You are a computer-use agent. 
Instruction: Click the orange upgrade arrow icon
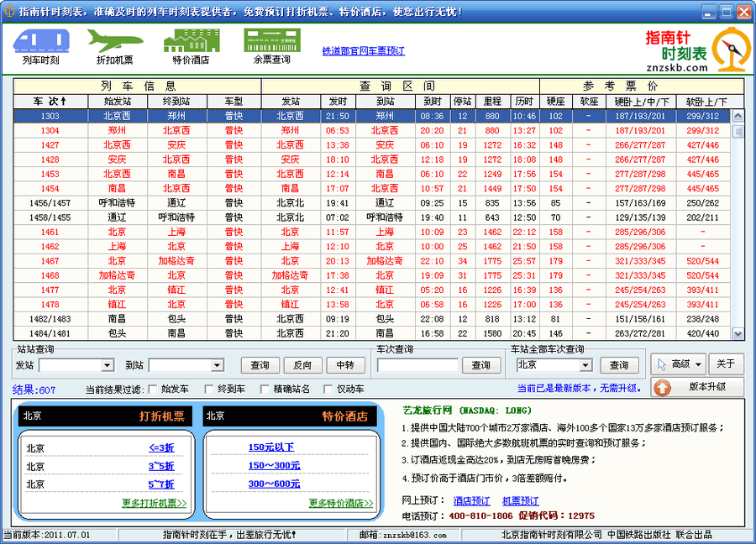tap(663, 387)
